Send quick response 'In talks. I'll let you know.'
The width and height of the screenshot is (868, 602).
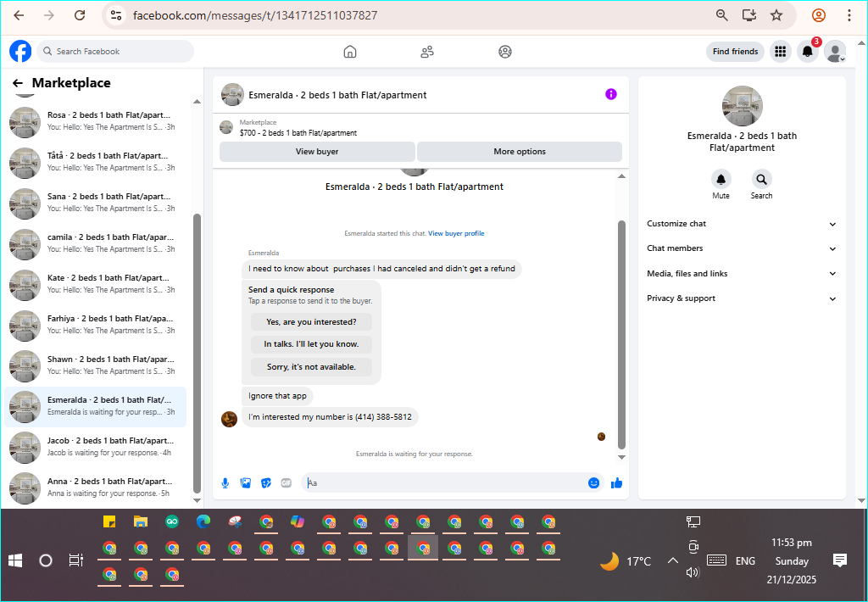click(311, 344)
